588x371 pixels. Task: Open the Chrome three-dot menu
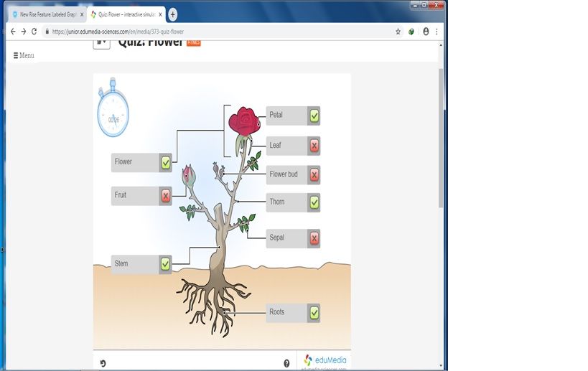pyautogui.click(x=437, y=32)
